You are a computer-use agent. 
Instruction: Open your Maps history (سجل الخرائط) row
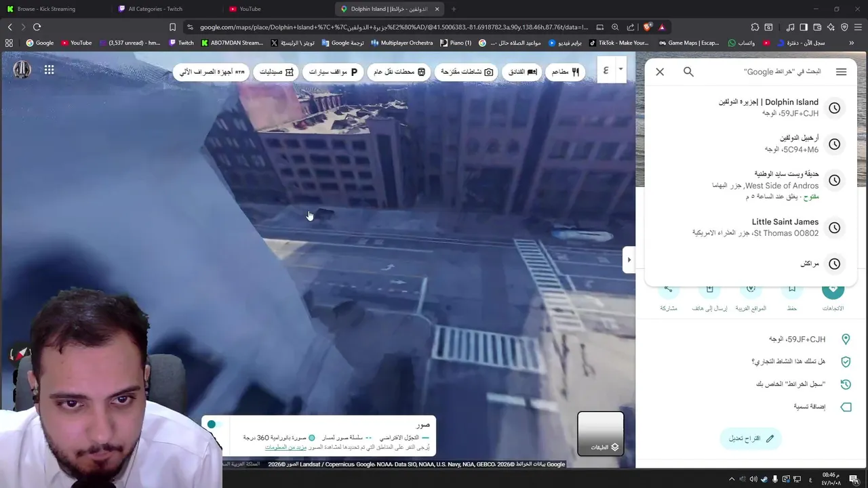point(751,384)
